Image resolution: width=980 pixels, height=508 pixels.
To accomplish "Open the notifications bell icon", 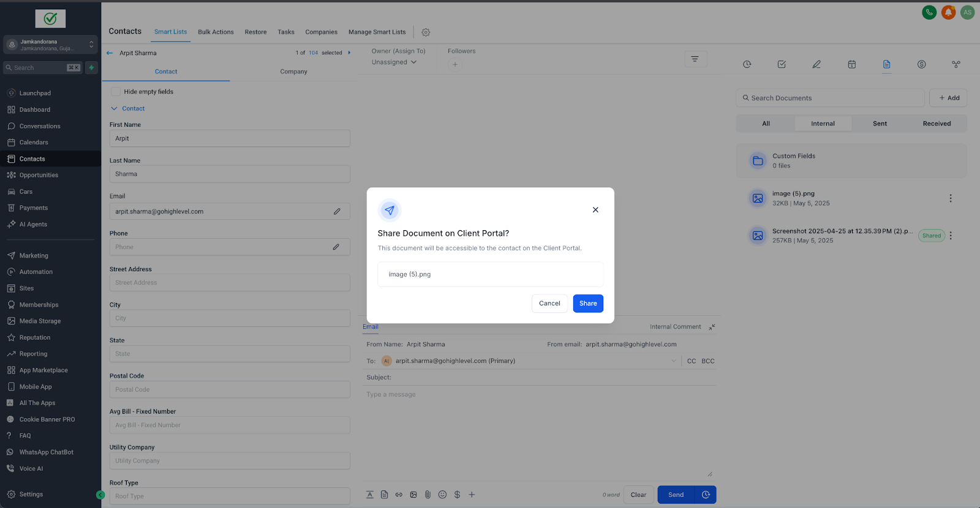I will (x=948, y=12).
